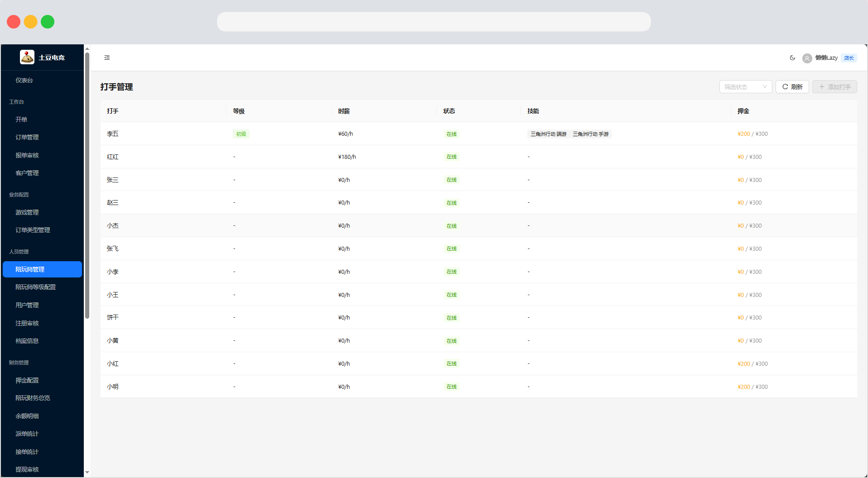
Task: Select 提现审核 in the sidebar
Action: [x=42, y=469]
